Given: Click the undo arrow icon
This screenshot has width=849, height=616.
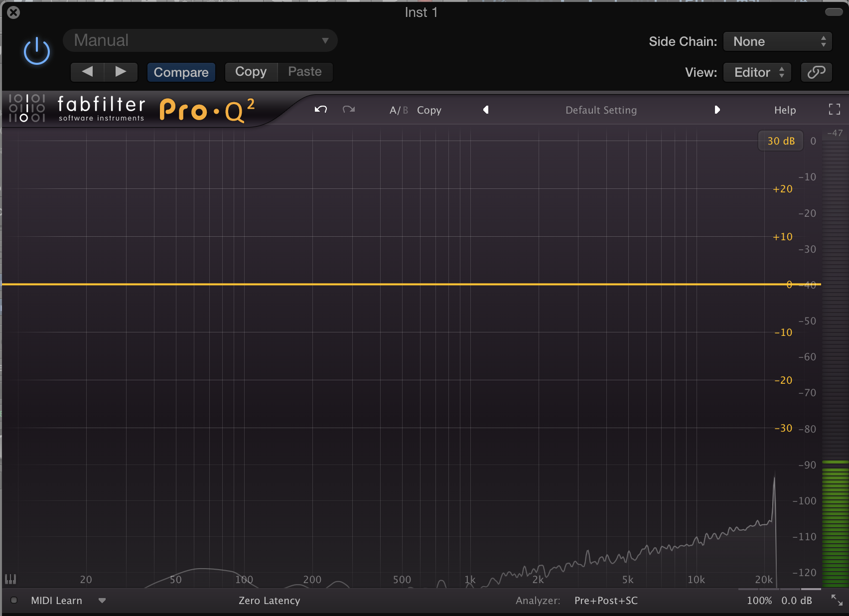Looking at the screenshot, I should click(321, 110).
